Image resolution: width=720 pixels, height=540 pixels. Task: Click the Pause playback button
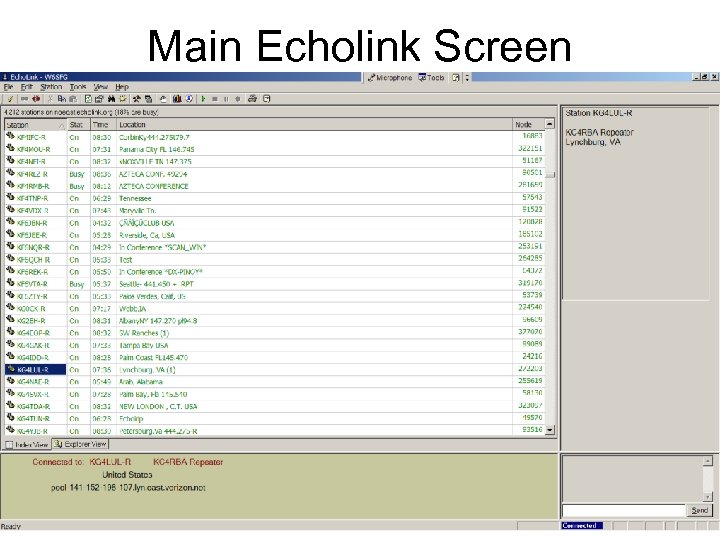(x=226, y=99)
